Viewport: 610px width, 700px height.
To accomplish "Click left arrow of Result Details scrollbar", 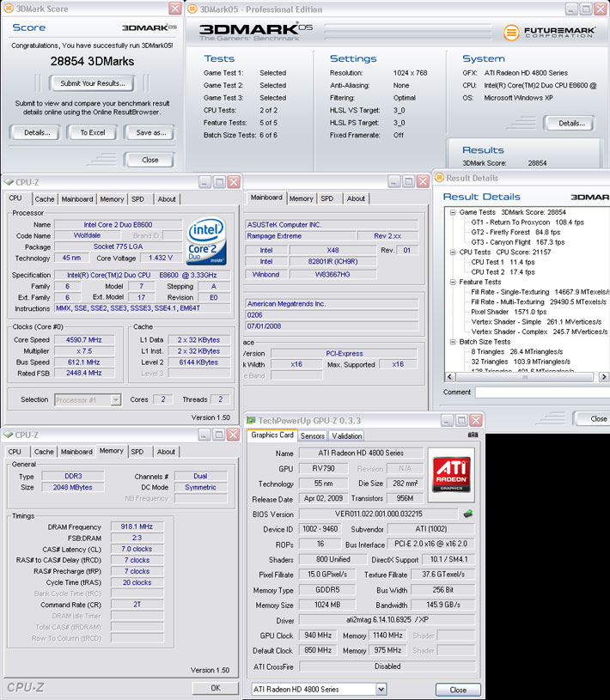I will click(449, 377).
